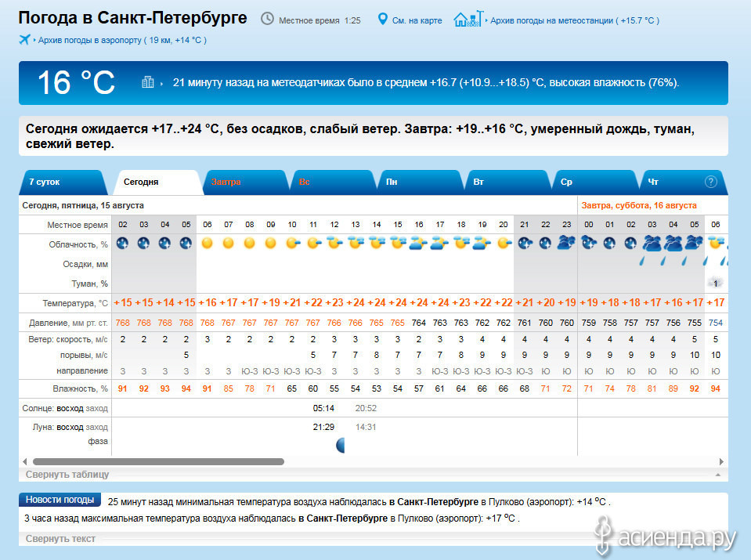Click the Влажность, % row label
The image size is (751, 560).
[x=80, y=389]
